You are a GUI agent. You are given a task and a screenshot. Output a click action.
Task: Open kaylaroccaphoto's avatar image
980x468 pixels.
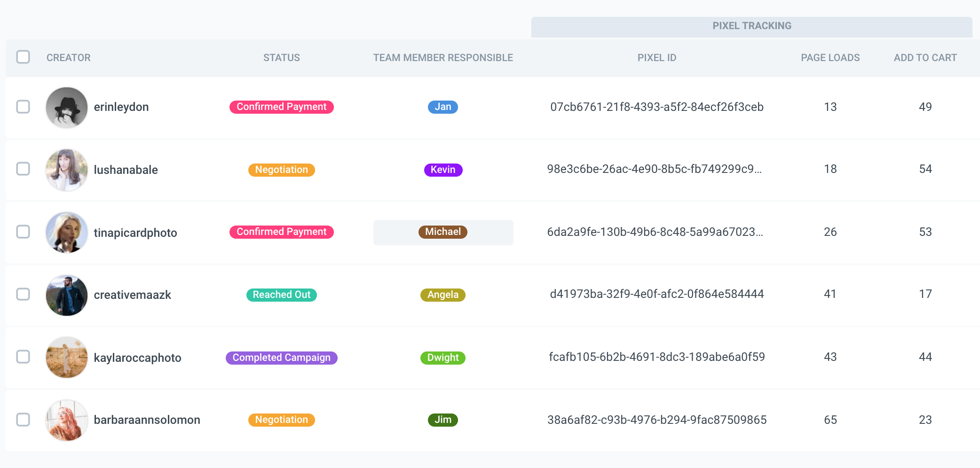pyautogui.click(x=67, y=358)
